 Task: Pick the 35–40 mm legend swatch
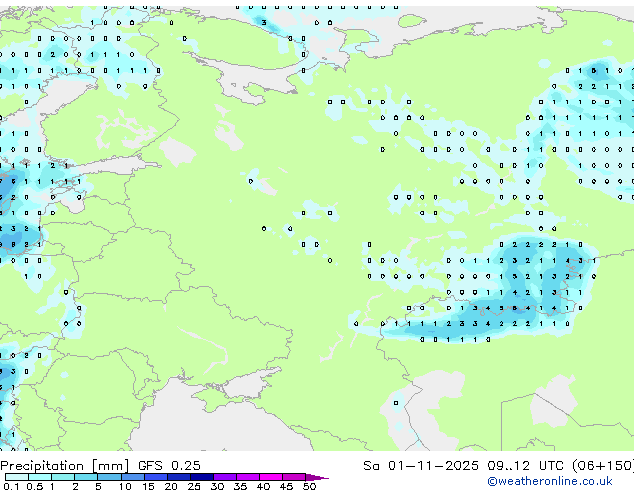(x=248, y=477)
